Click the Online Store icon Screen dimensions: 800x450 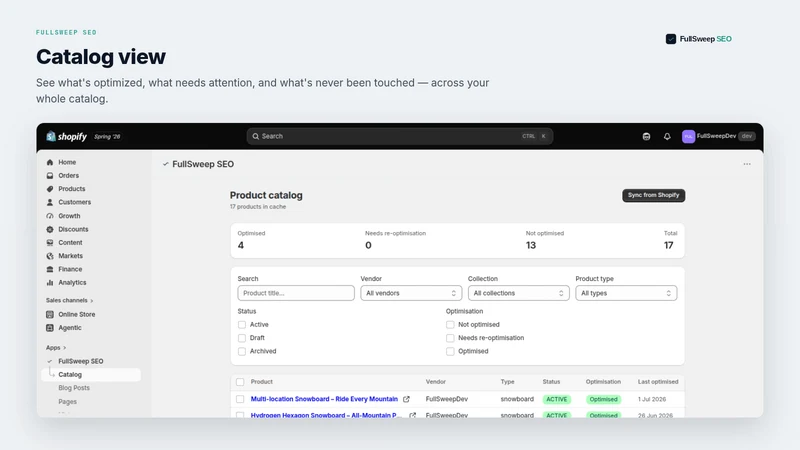pos(49,314)
